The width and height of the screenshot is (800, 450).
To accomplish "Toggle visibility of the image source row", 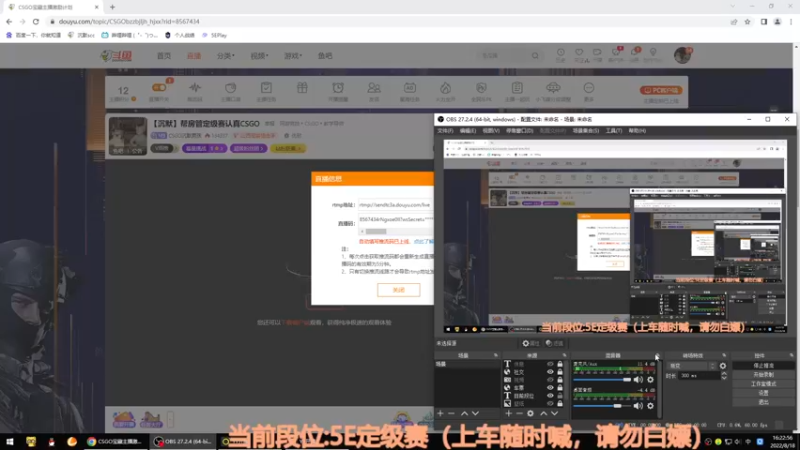I will tap(550, 404).
